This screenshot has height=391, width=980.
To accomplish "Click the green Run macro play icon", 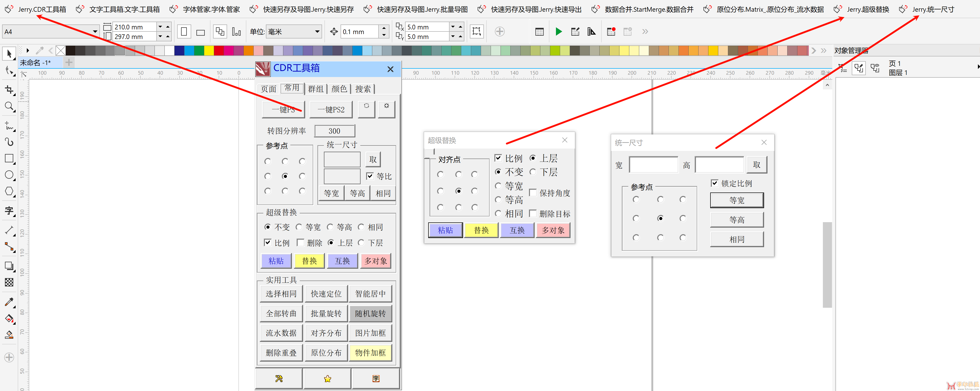I will coord(559,31).
